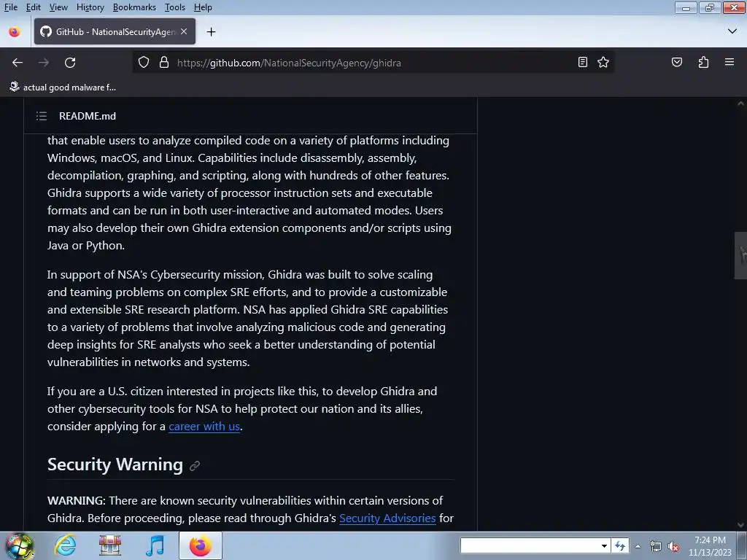Open the View menu

click(x=58, y=7)
